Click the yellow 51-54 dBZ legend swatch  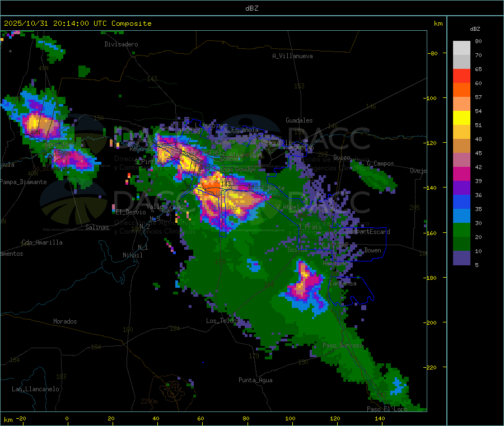pyautogui.click(x=461, y=118)
